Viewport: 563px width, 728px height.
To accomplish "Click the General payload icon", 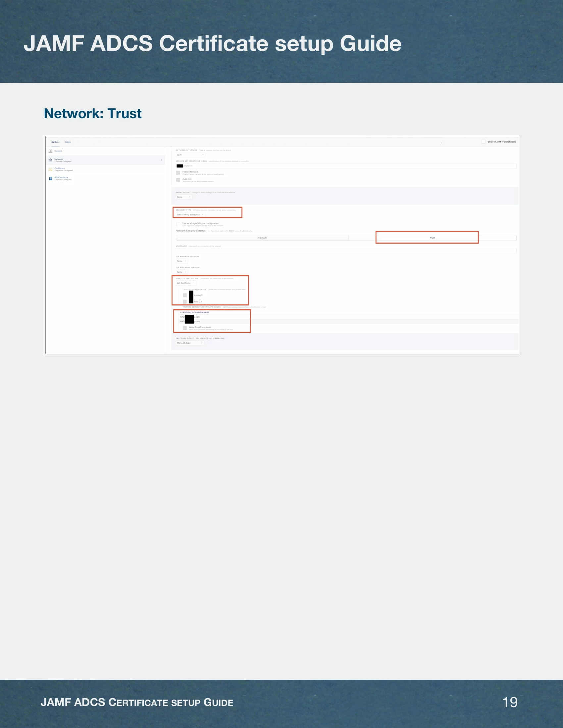I will point(50,151).
